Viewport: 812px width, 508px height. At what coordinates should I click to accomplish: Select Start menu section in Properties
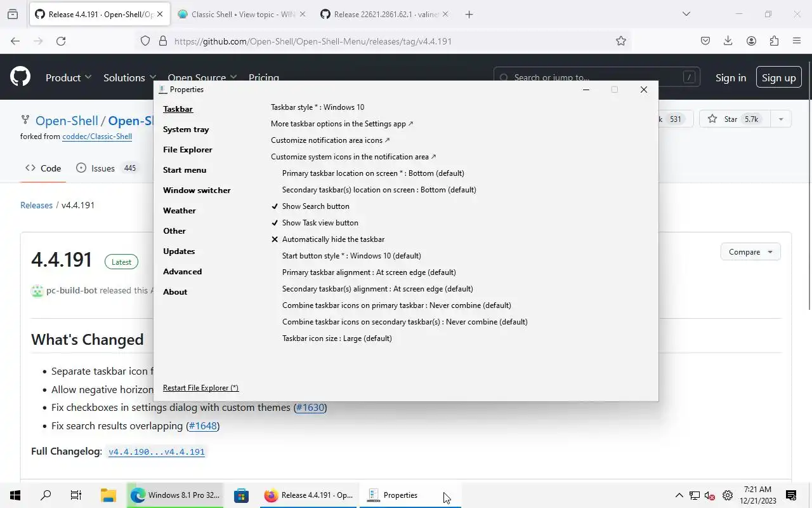coord(185,170)
